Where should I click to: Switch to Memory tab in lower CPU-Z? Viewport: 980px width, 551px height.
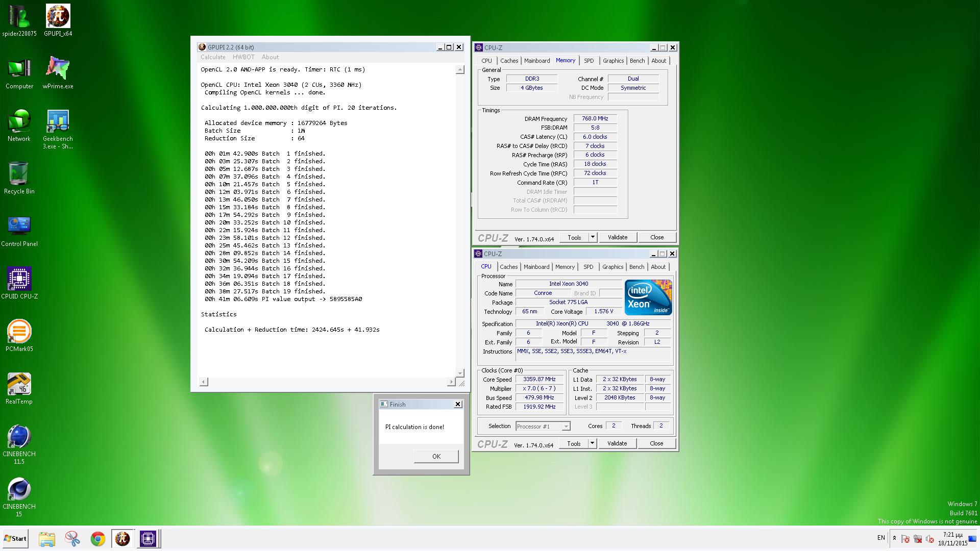(565, 267)
